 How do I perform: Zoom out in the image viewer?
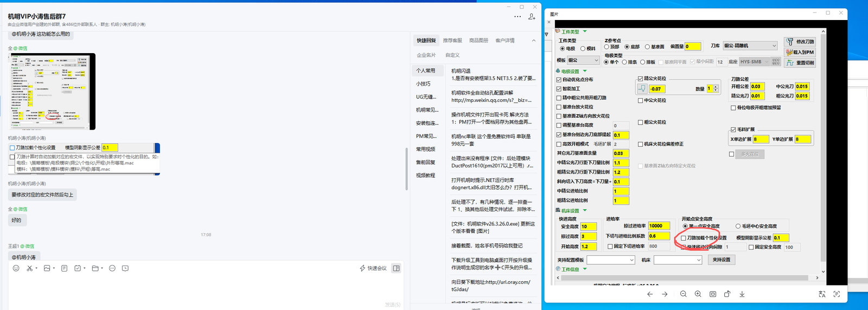click(683, 294)
